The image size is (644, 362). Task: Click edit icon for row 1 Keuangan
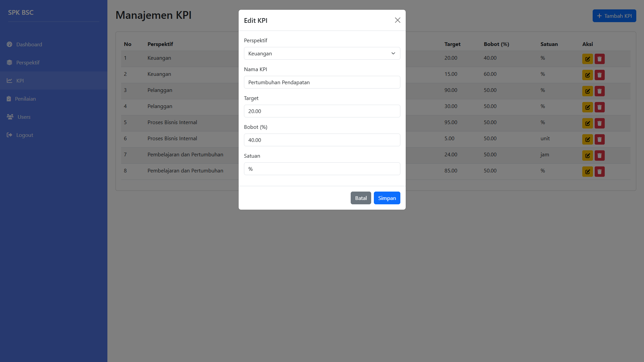coord(587,59)
